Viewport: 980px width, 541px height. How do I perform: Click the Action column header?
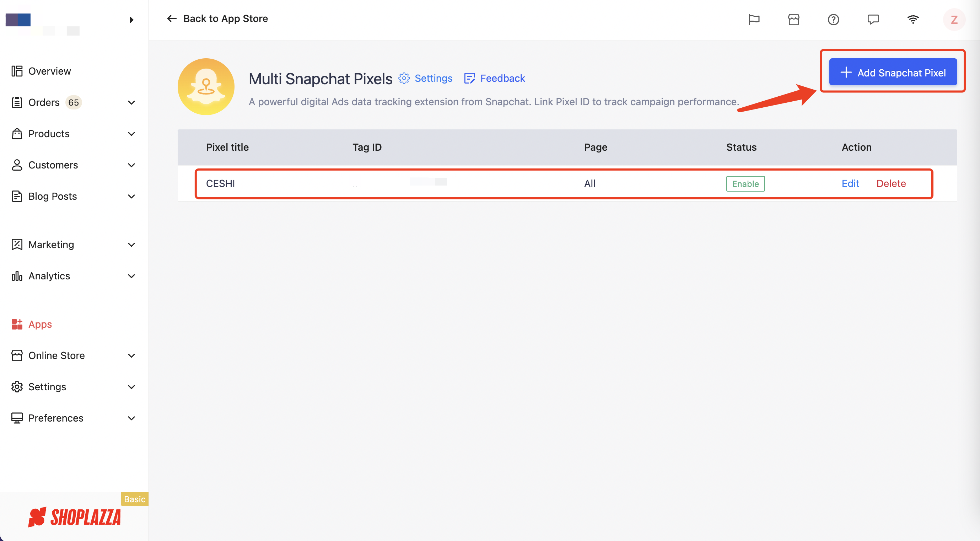856,147
